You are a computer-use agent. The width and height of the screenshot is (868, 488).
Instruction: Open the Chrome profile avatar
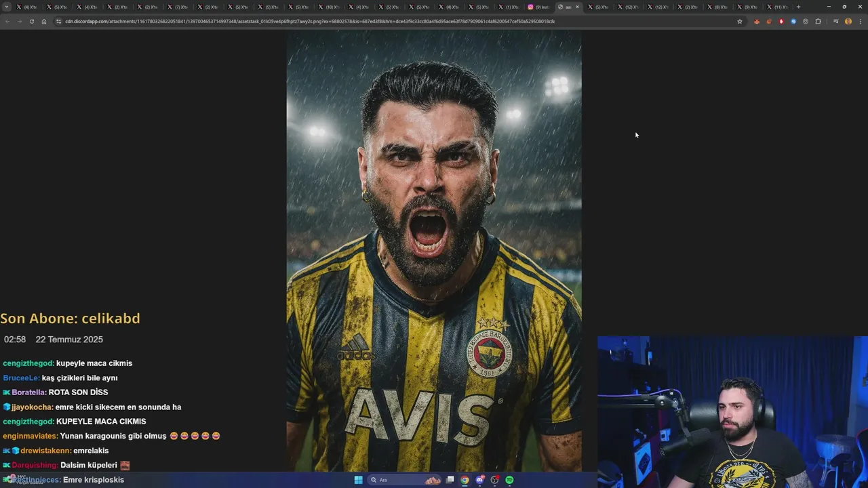pos(848,21)
